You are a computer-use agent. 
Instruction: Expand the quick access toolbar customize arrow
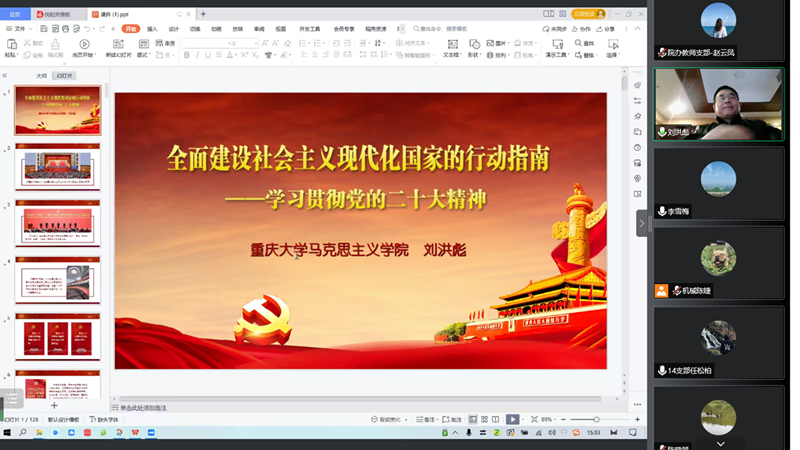click(113, 29)
